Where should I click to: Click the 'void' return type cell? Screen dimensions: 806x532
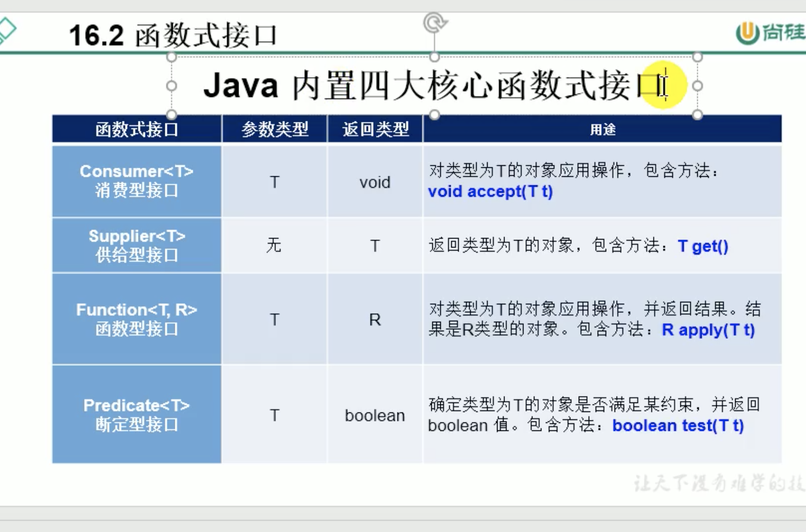[x=375, y=182]
